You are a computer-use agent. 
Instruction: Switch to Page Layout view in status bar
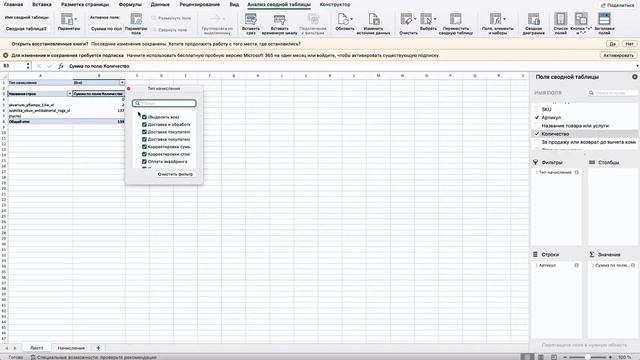point(541,357)
